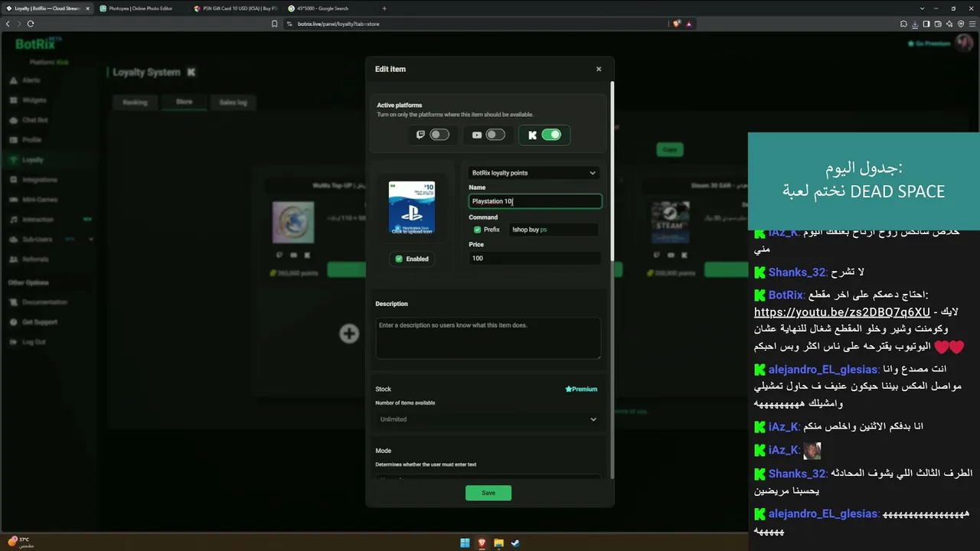
Task: Switch to the Store tab
Action: click(184, 102)
